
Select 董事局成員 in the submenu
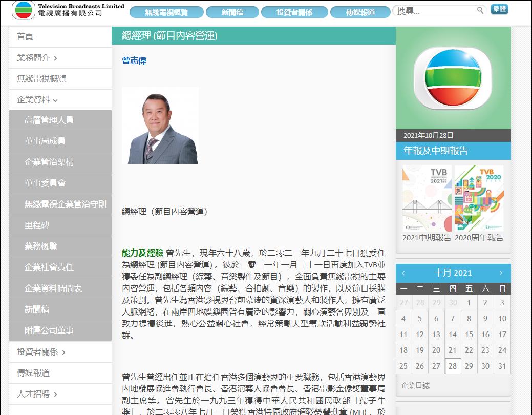[60, 141]
